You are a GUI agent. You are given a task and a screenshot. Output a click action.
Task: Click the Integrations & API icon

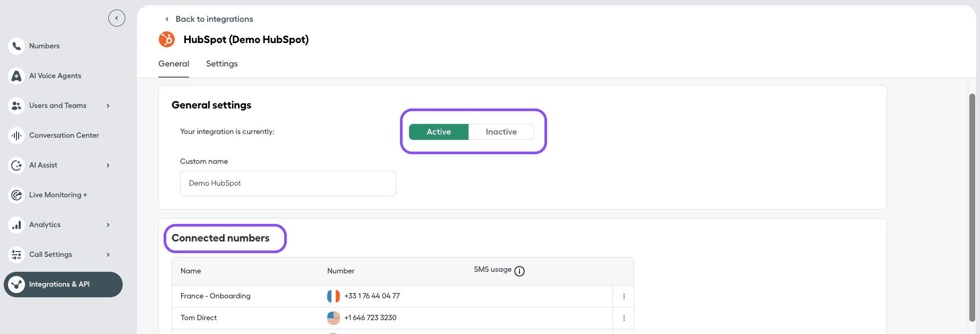(17, 285)
